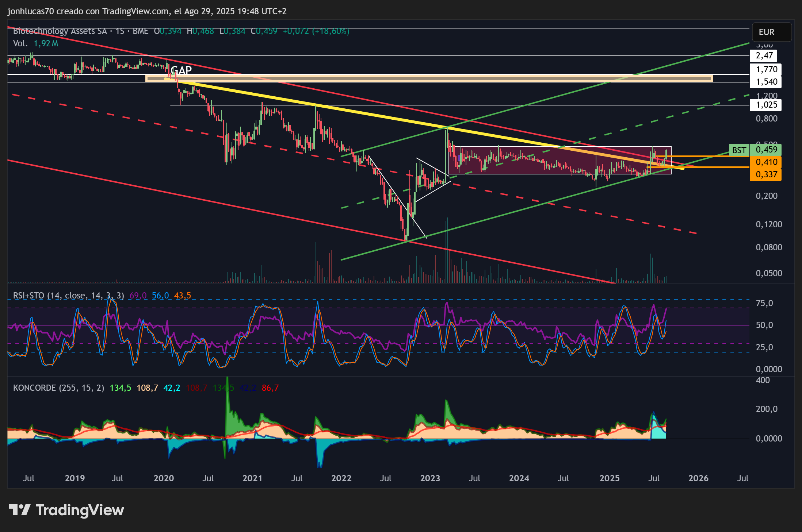
Task: Click the 2020 marker on time axis
Action: (164, 478)
